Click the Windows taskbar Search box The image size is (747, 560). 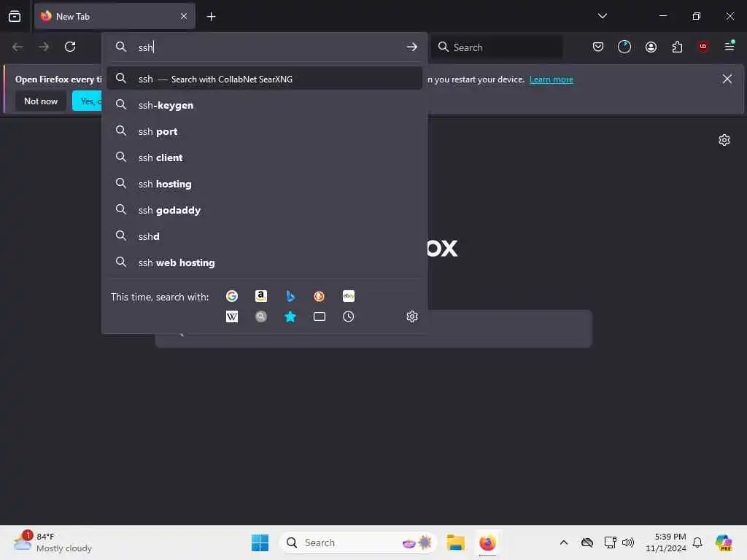click(358, 542)
